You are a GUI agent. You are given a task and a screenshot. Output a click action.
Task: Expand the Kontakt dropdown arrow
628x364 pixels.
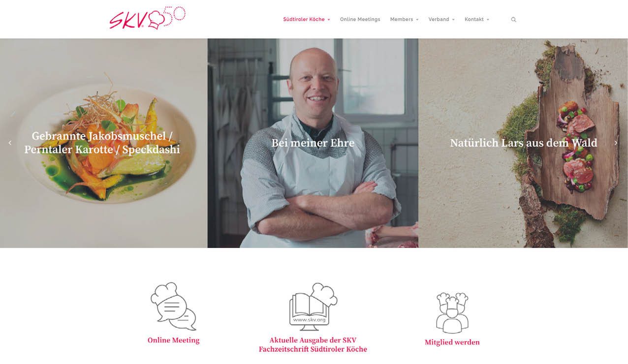pyautogui.click(x=488, y=20)
